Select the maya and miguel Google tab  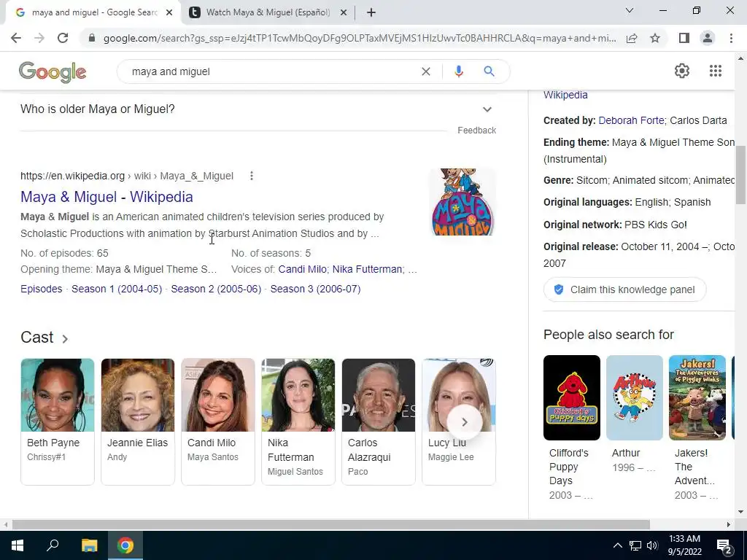[95, 12]
